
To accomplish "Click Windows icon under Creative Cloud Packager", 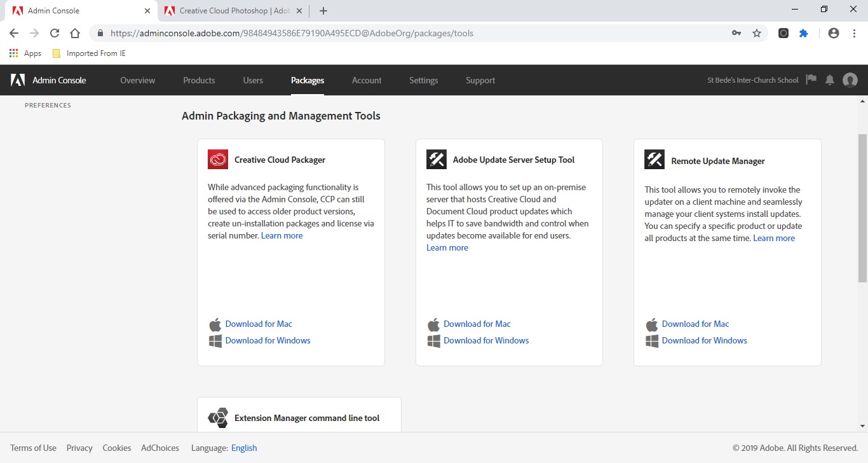I will click(x=215, y=341).
